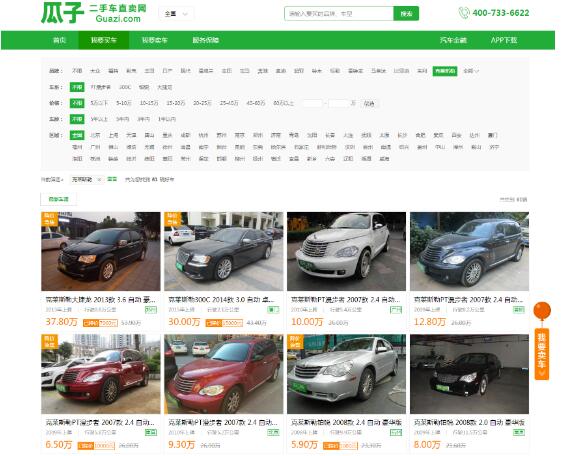The width and height of the screenshot is (561, 456).
Task: Filter by the PT漫步者 car series
Action: point(100,87)
